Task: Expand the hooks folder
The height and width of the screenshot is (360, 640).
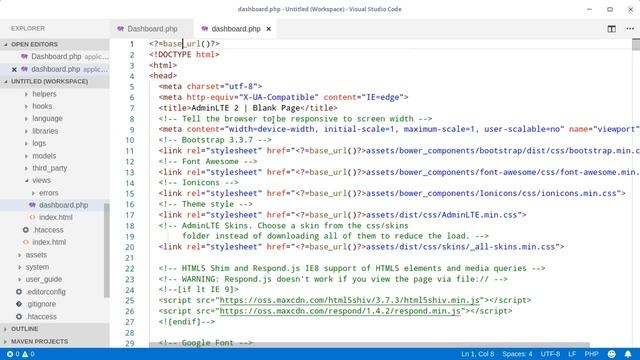Action: click(42, 106)
